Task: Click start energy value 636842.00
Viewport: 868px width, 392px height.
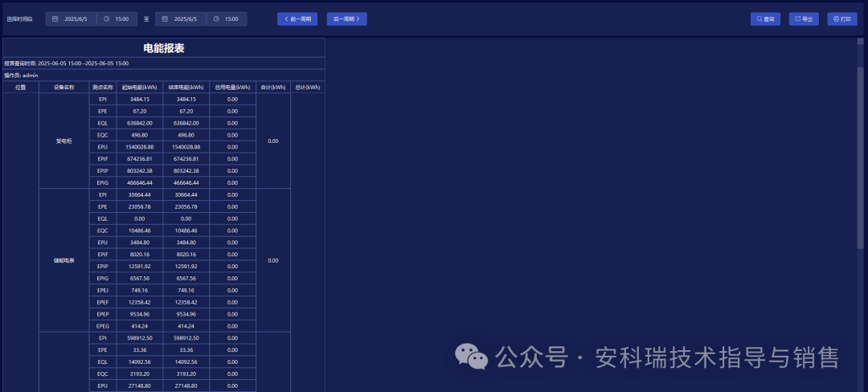Action: (x=140, y=123)
